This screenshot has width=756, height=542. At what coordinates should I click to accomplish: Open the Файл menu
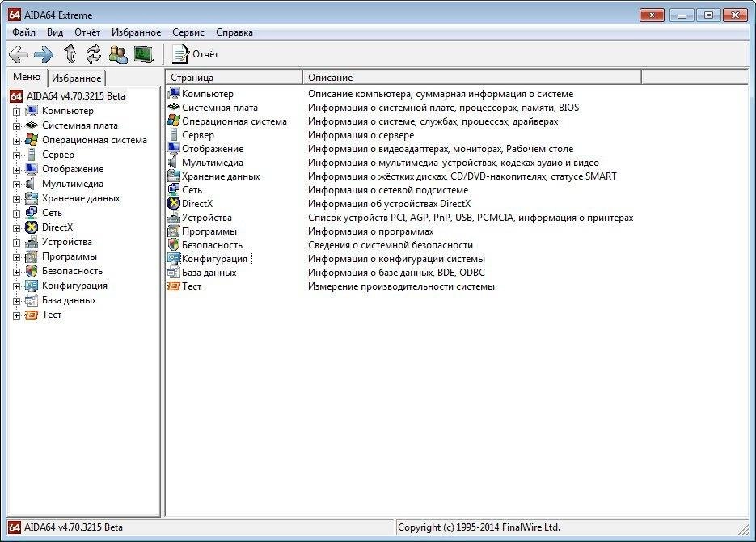(x=23, y=32)
